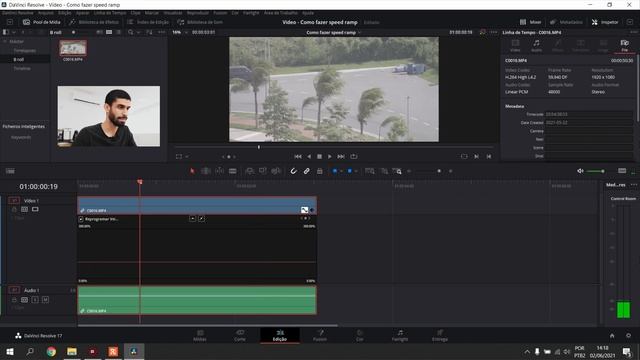Open the Timeline View Options icon

coord(10,171)
